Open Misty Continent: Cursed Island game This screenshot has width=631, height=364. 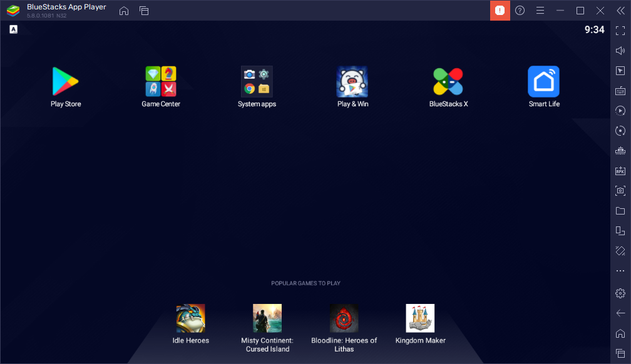(267, 318)
